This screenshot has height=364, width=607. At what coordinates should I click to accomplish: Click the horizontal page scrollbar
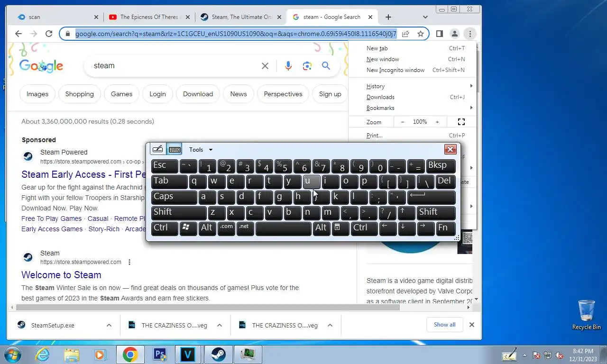click(x=208, y=307)
